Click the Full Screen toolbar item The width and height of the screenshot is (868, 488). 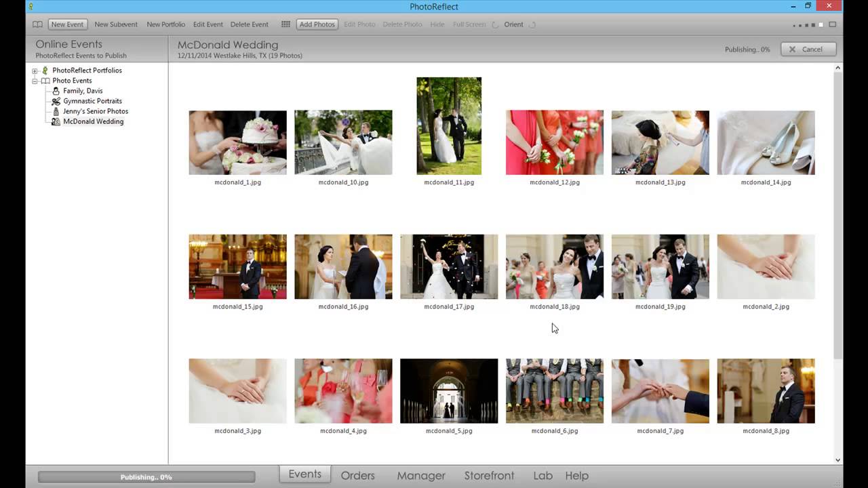[469, 24]
